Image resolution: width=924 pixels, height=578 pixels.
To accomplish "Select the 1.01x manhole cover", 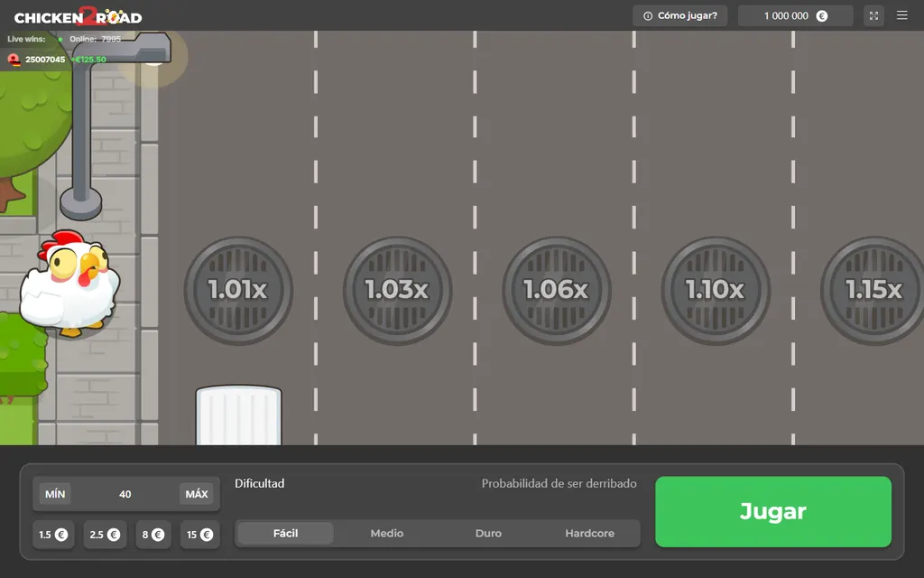I will (x=238, y=290).
